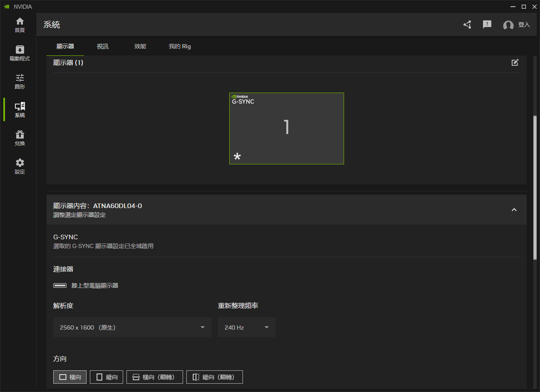540x392 pixels.
Task: Collapse the 顯示器內容 section chevron
Action: pyautogui.click(x=514, y=210)
